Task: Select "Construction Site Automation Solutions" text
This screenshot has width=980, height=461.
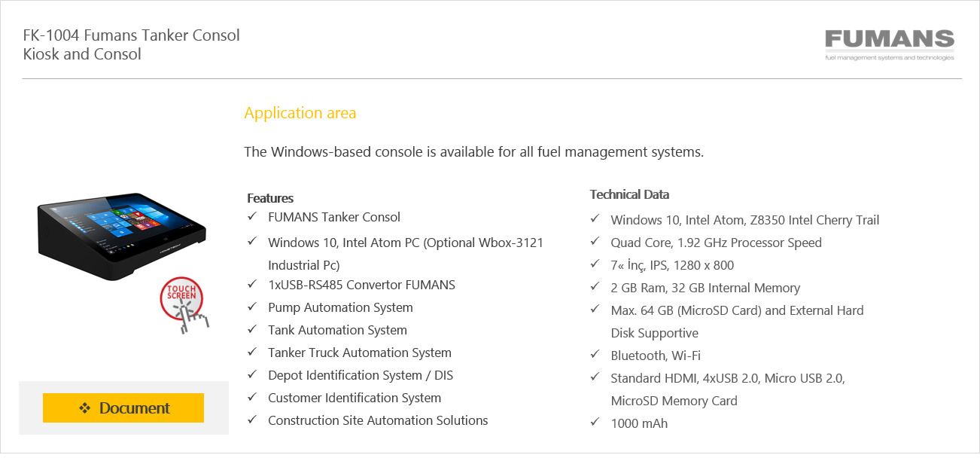Action: click(x=378, y=420)
